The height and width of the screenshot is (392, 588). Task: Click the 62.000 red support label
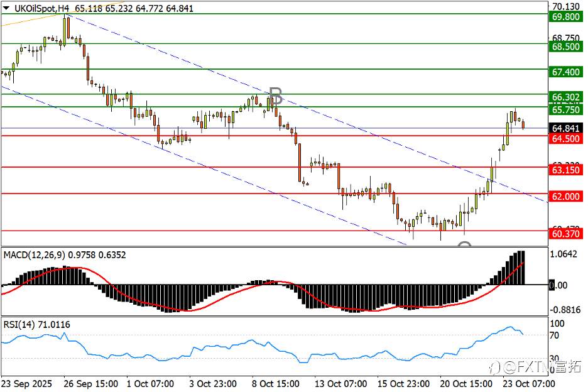[566, 197]
